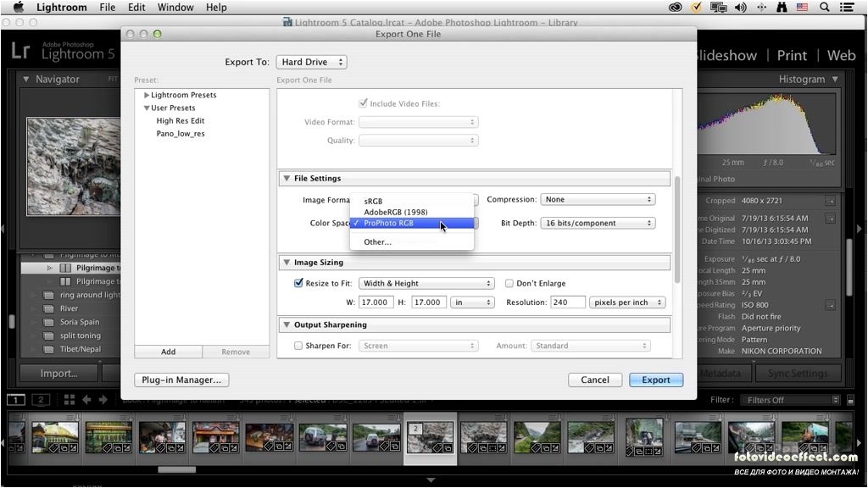Open the Notification Center list icon
The width and height of the screenshot is (868, 488).
[847, 7]
